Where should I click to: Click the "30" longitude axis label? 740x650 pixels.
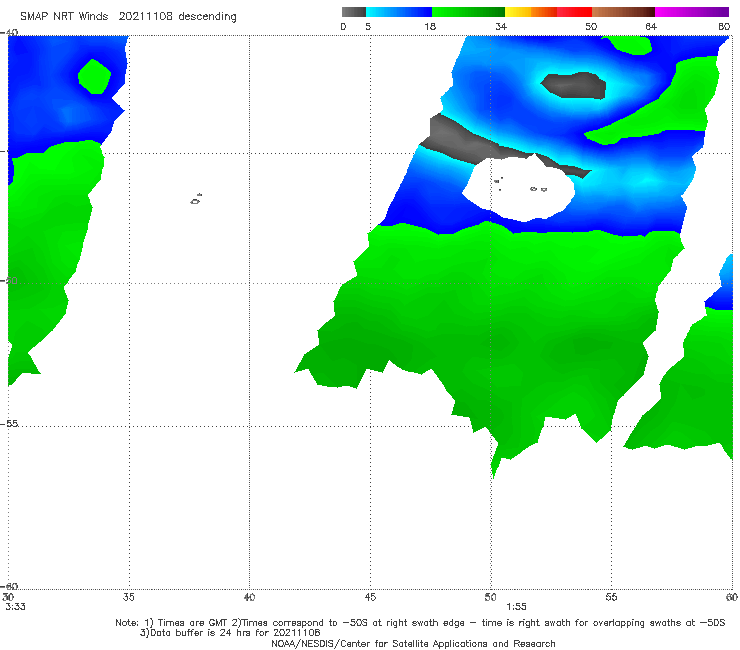pos(8,597)
